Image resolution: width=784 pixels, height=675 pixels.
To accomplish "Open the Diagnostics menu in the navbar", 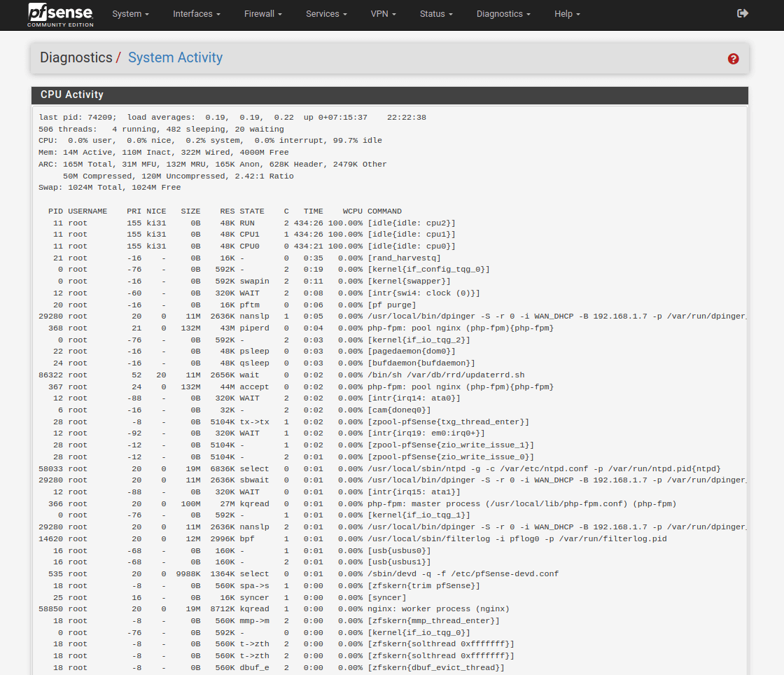I will [x=503, y=14].
